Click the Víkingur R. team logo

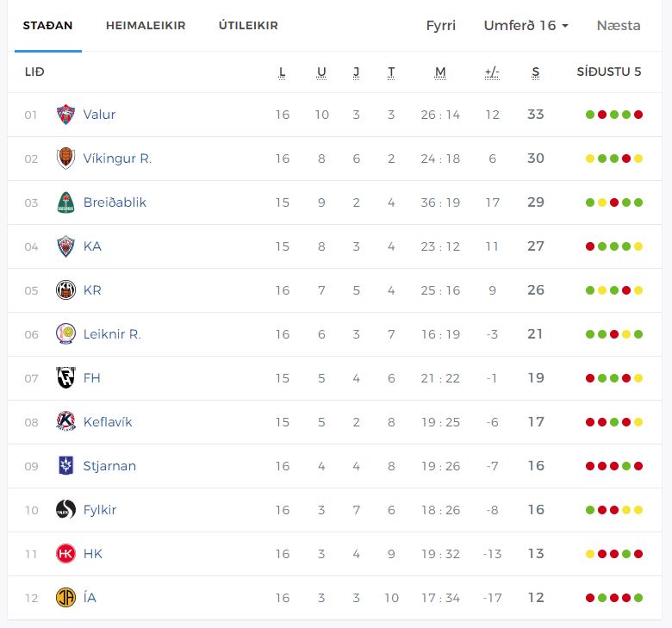coord(65,159)
